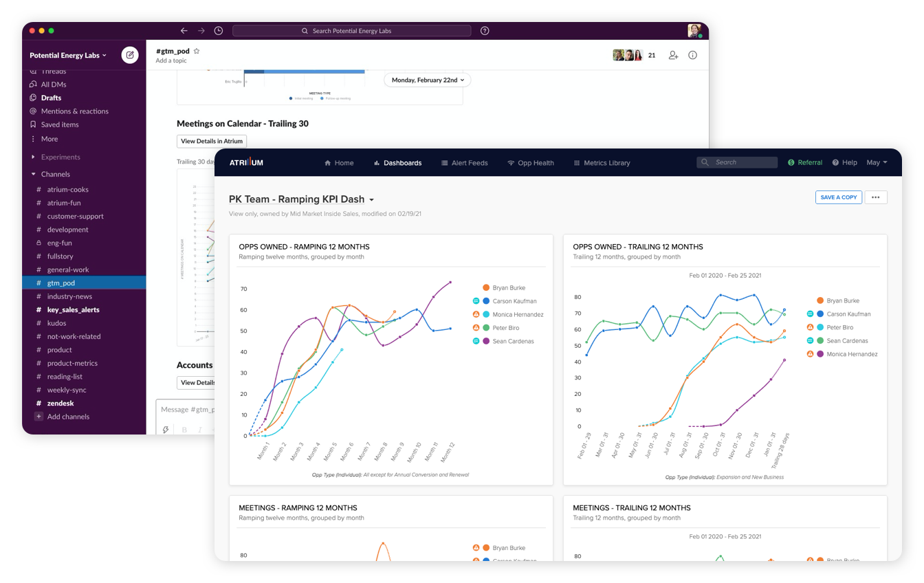Open the three-dot menu beside Save a Copy
This screenshot has height=583, width=924.
coord(877,197)
